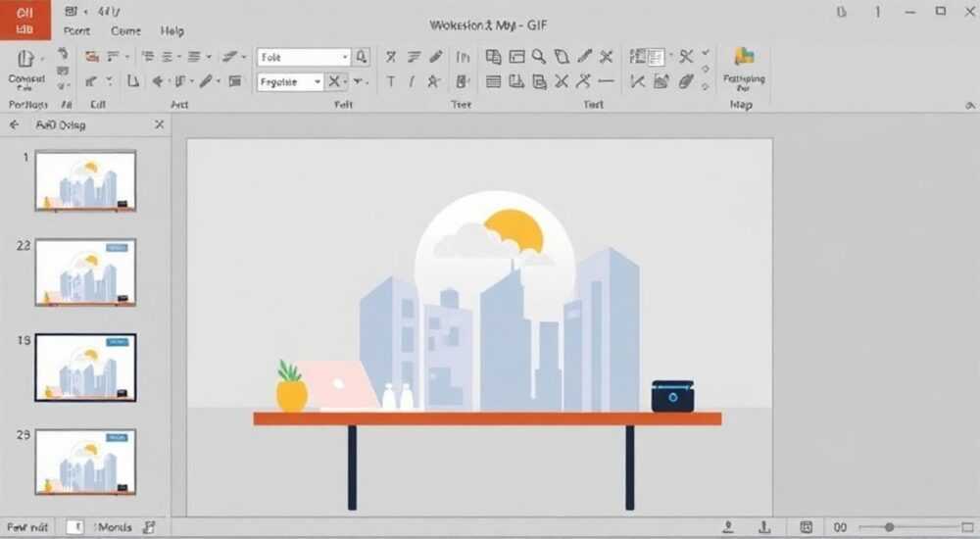Viewport: 980px width, 539px height.
Task: Click the paperclip attachment icon
Action: (x=686, y=81)
